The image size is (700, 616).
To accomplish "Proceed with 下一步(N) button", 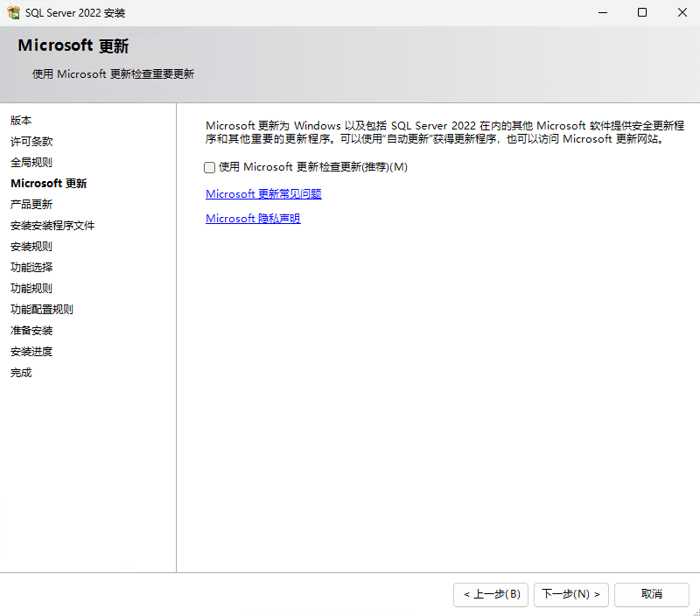I will pos(571,595).
